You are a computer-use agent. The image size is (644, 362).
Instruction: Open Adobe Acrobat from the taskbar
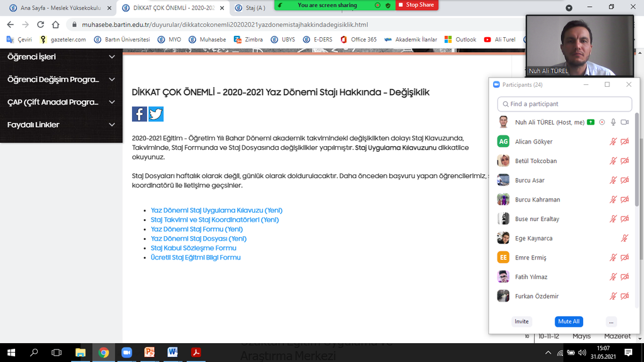196,353
